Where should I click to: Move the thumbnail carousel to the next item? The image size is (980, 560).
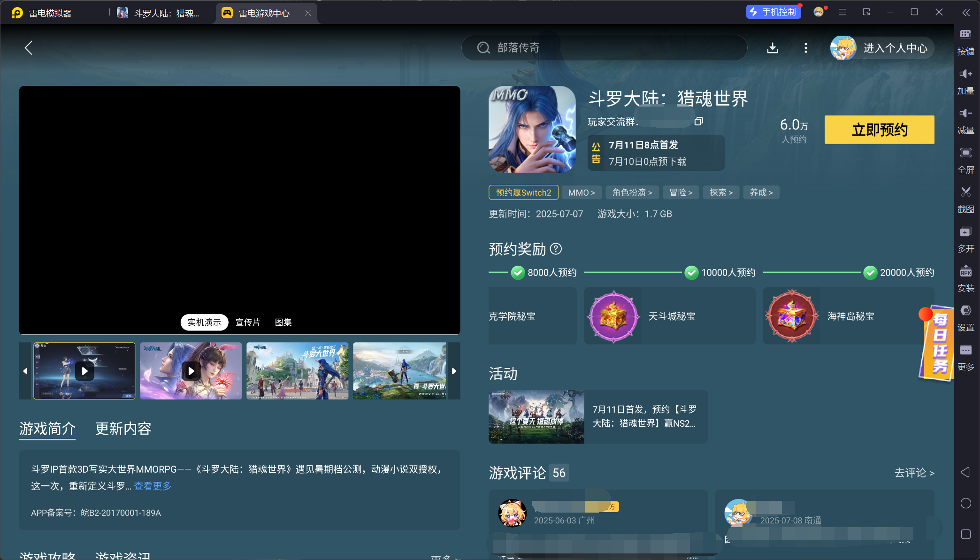point(454,371)
